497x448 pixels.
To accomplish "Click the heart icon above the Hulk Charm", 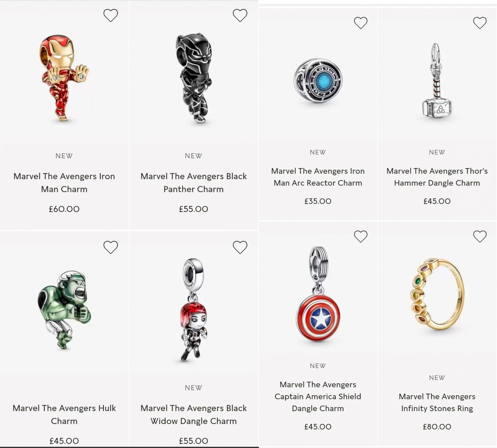I will [x=111, y=246].
